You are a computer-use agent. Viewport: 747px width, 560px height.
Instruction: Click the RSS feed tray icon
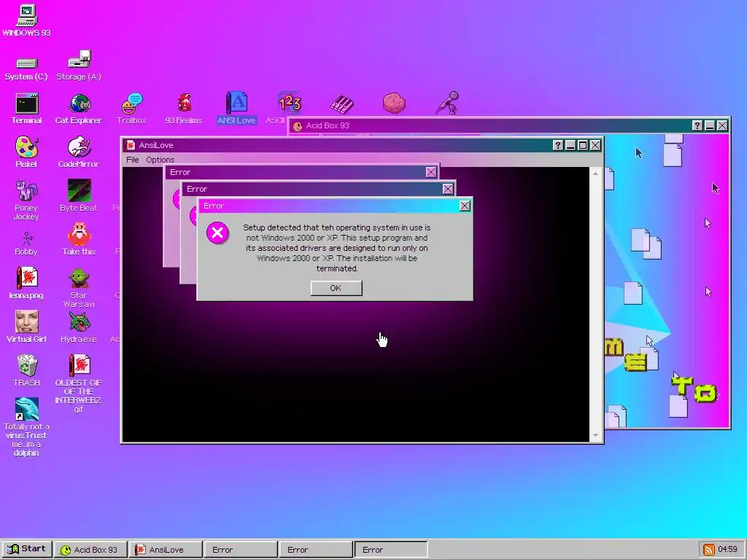click(709, 550)
